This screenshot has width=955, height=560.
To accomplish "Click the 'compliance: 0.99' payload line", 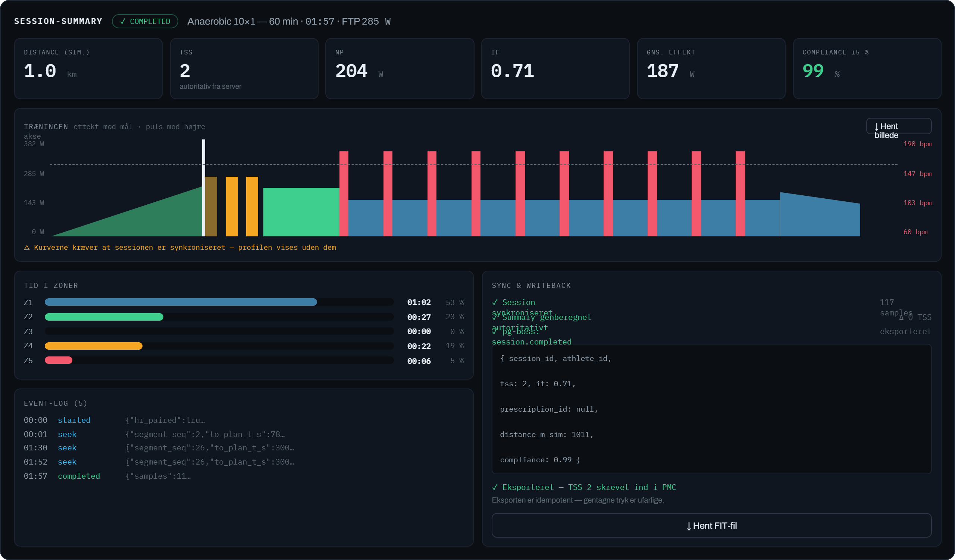I will point(540,460).
